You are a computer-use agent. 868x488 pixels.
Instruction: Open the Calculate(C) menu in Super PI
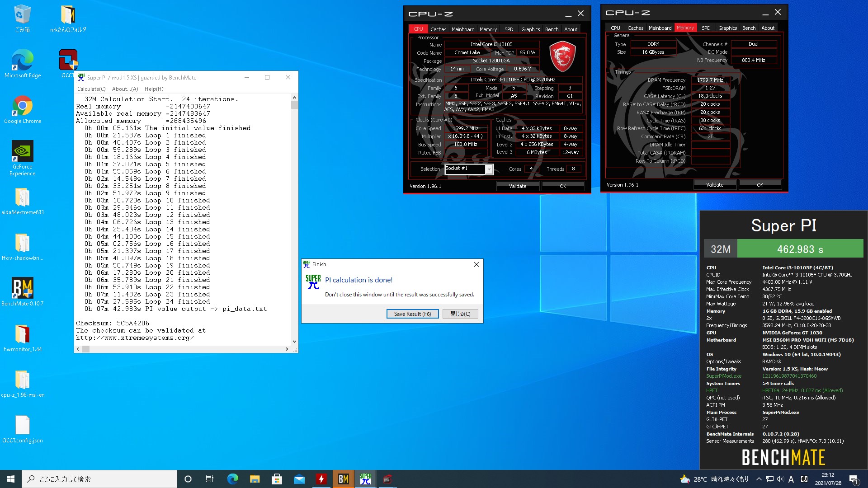(x=91, y=89)
